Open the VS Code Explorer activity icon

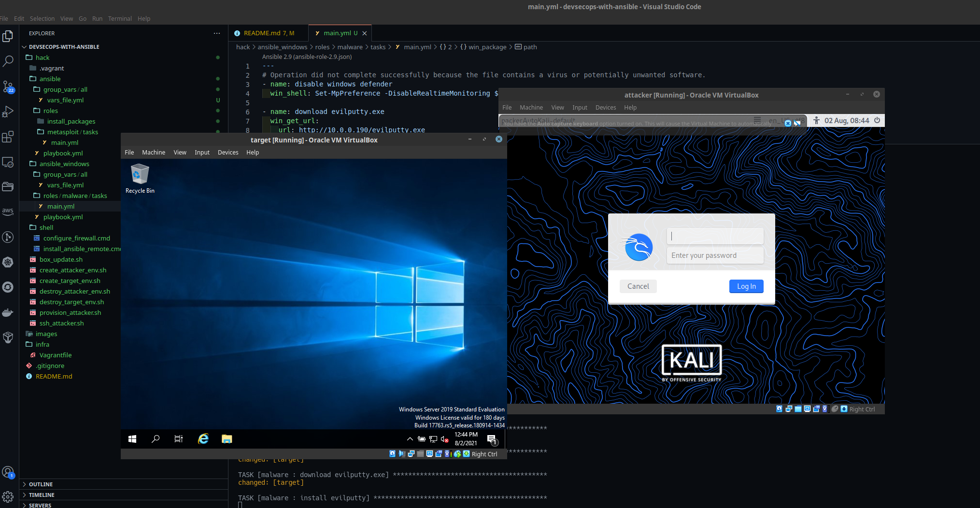pos(8,36)
